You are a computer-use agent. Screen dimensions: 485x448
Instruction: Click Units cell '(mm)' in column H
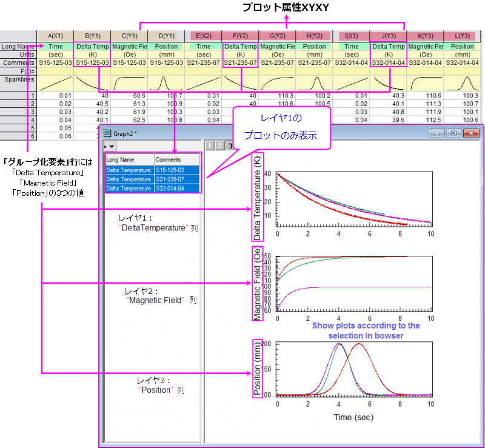[314, 55]
